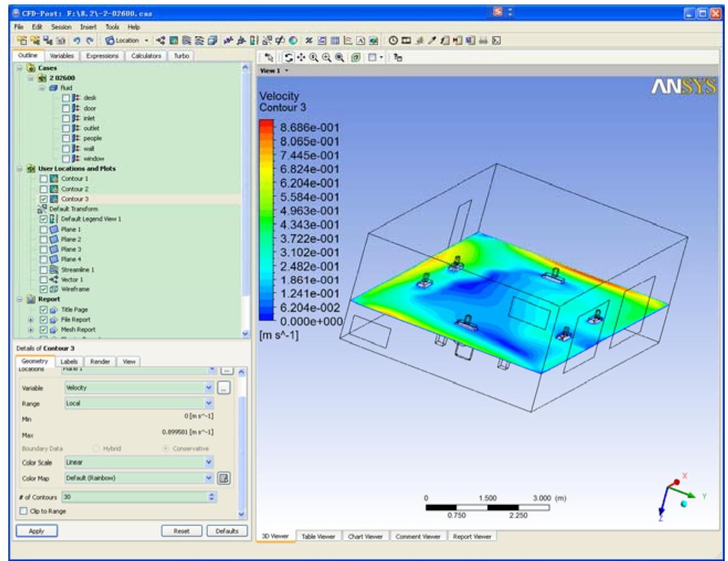Toggle the Wireframe visibility checkbox

[x=44, y=289]
